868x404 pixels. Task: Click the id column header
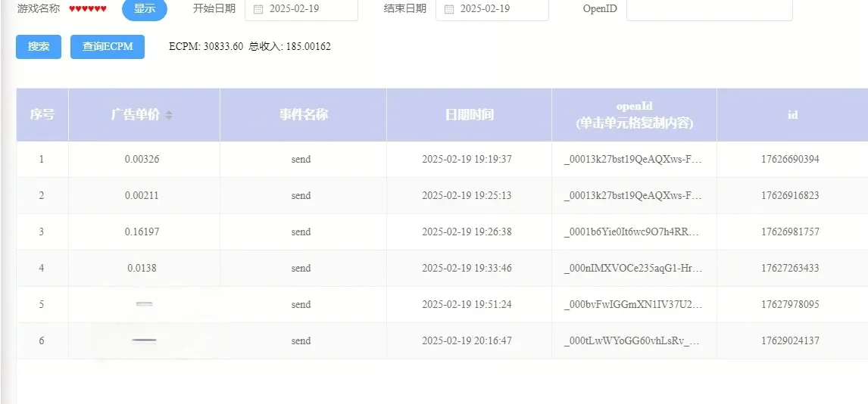tap(792, 115)
